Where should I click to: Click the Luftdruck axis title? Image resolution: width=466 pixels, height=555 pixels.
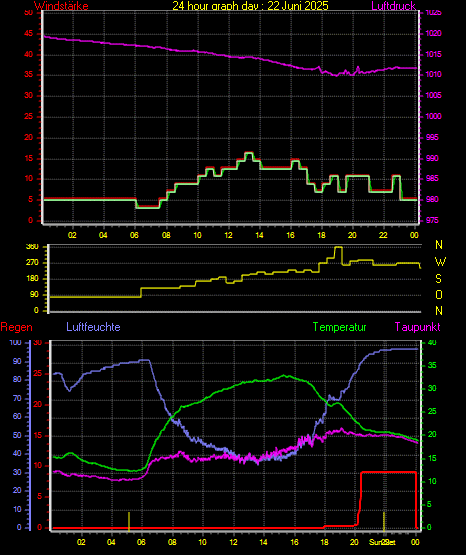[393, 6]
